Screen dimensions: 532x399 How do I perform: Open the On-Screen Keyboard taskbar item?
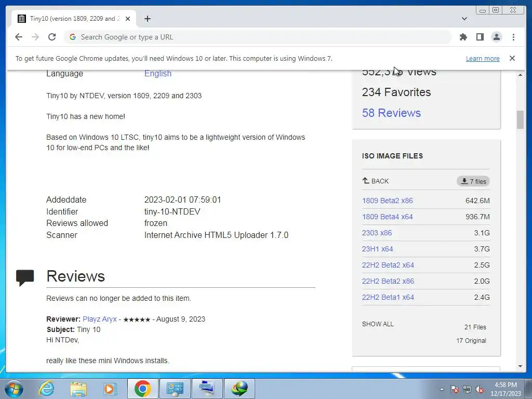coord(206,389)
